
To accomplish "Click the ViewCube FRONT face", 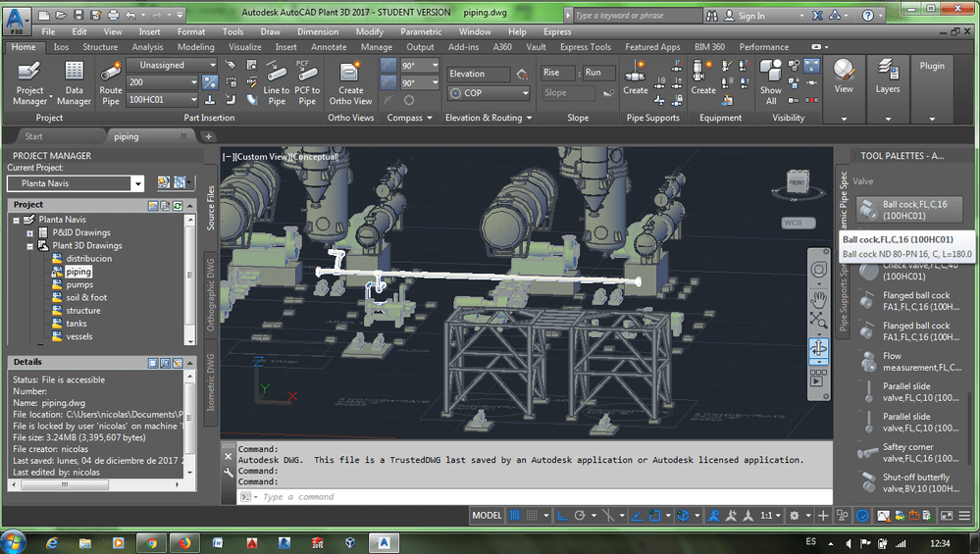I will [798, 183].
